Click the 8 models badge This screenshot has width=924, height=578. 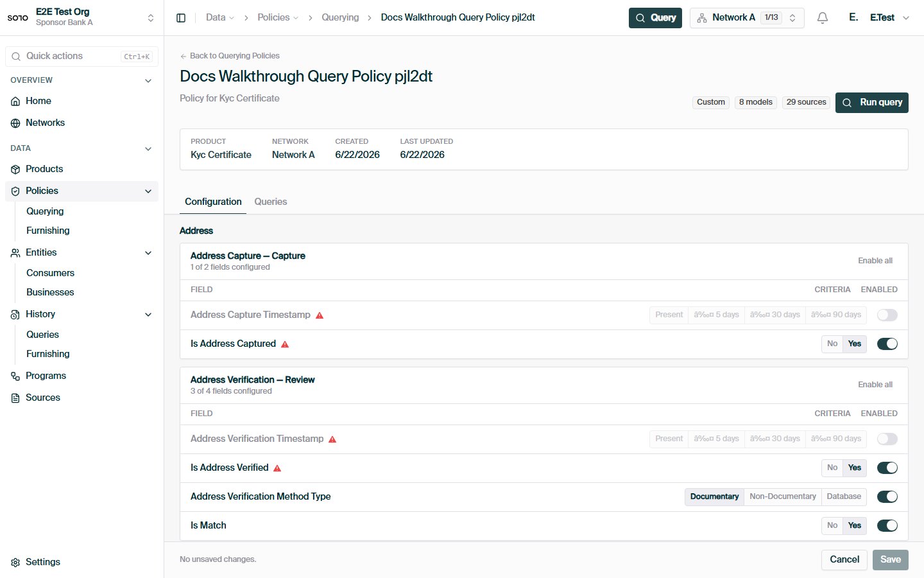pos(755,102)
